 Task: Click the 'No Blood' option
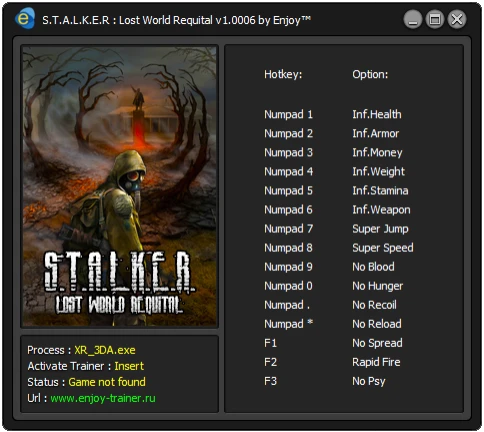[373, 266]
